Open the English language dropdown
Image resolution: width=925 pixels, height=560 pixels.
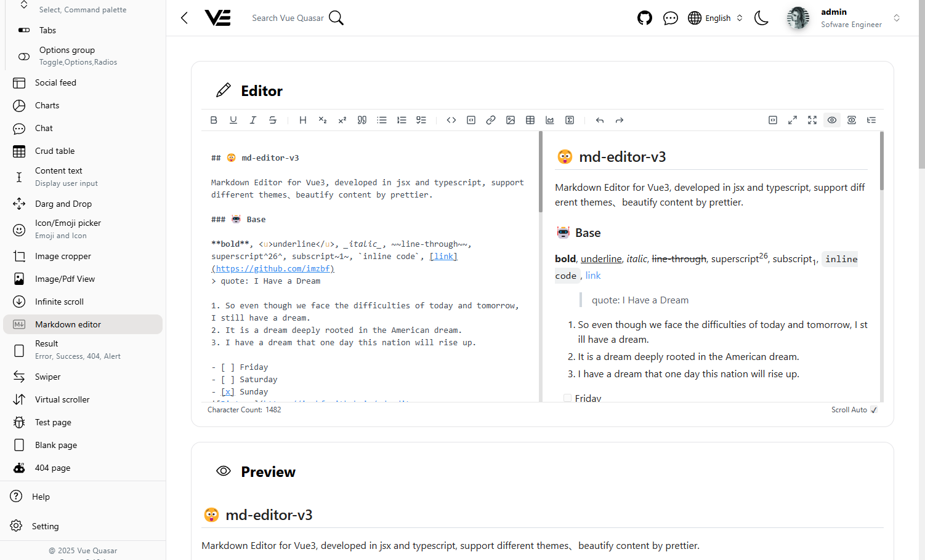[x=718, y=18]
